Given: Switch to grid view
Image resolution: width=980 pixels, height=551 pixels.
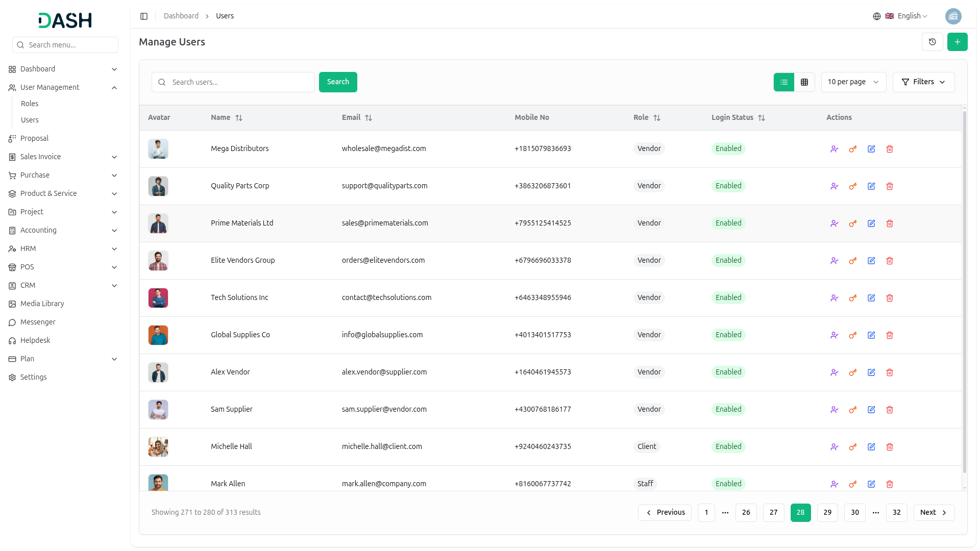Looking at the screenshot, I should (804, 82).
